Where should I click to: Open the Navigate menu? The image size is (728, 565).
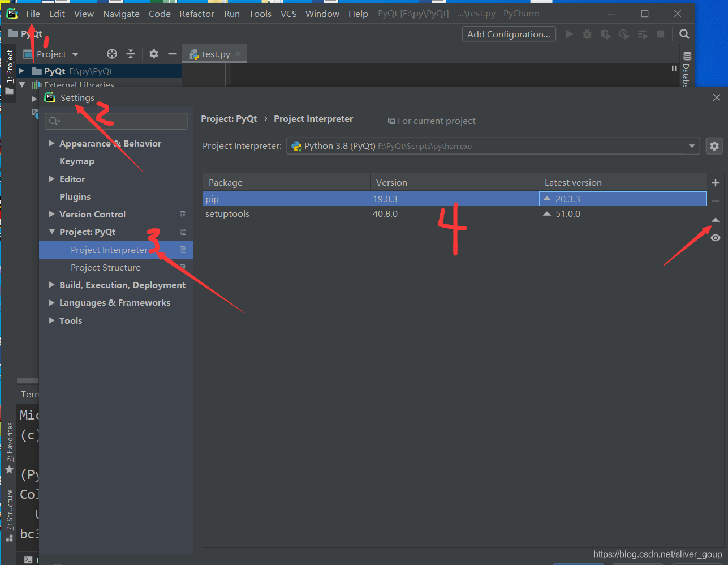121,14
